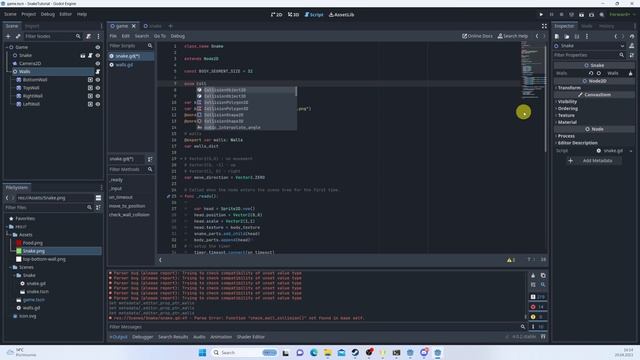The height and width of the screenshot is (360, 640).
Task: Click Online Docs button
Action: (x=477, y=36)
